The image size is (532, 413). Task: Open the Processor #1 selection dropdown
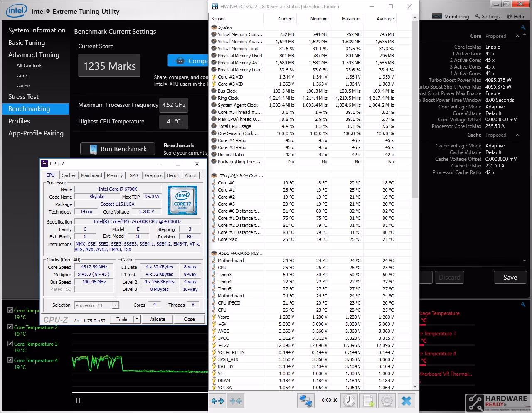coord(97,305)
